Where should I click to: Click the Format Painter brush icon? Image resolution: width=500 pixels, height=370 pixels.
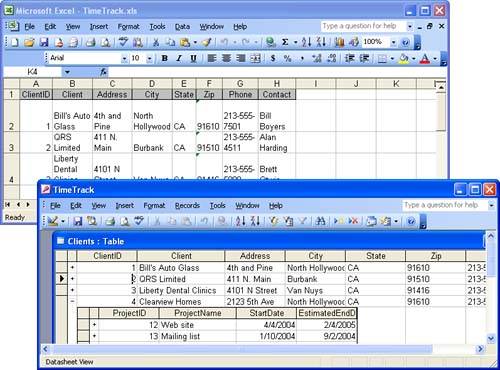pos(207,42)
